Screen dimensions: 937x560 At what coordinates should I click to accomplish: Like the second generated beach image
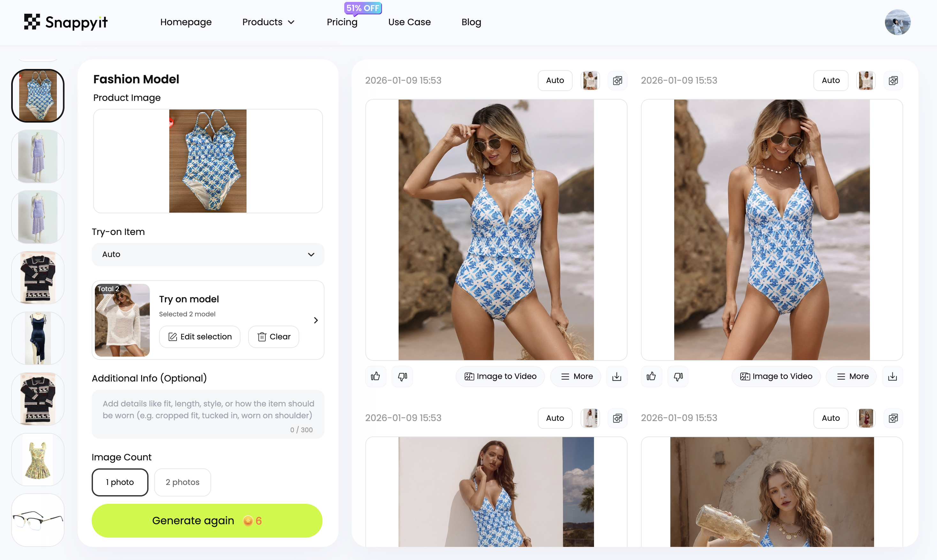point(651,376)
